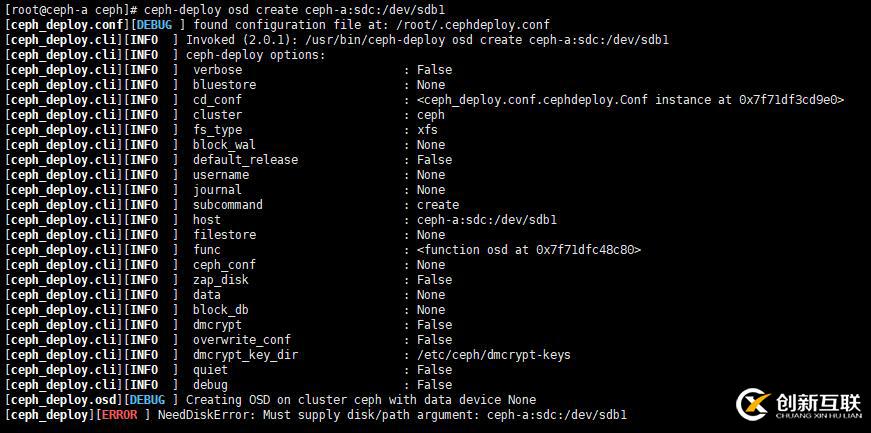This screenshot has height=433, width=871.
Task: Click the verbose option name
Action: coord(217,70)
